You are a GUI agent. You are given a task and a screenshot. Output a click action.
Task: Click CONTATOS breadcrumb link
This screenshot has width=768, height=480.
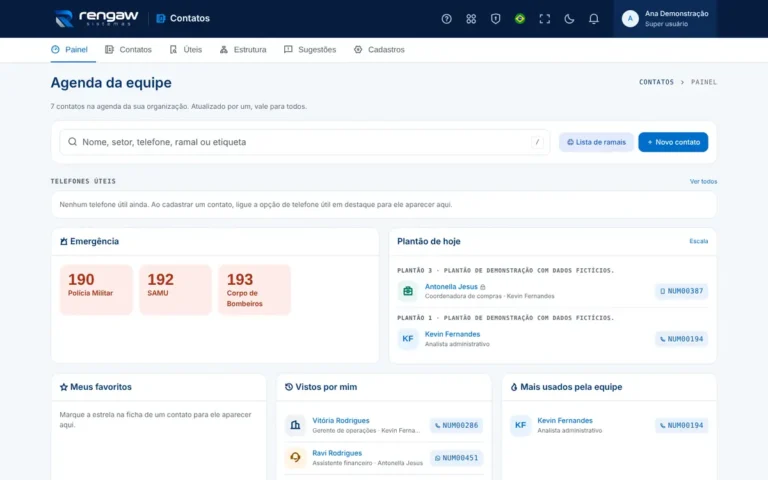(x=656, y=82)
